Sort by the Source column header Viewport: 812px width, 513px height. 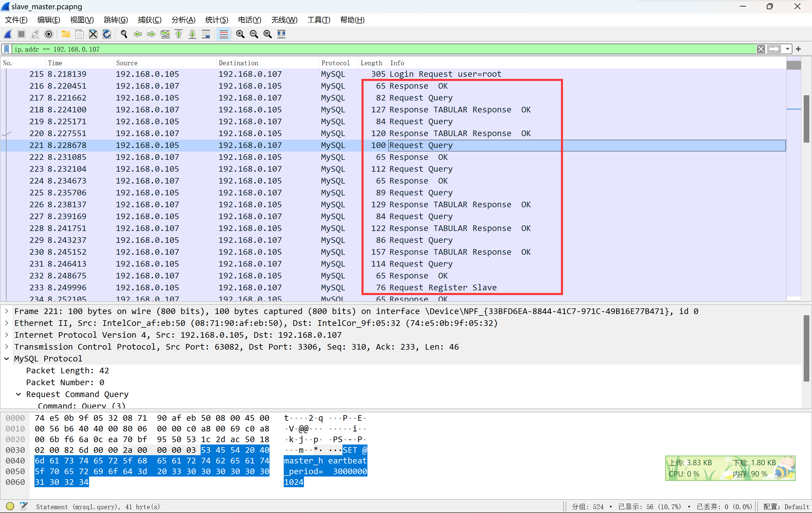point(165,63)
